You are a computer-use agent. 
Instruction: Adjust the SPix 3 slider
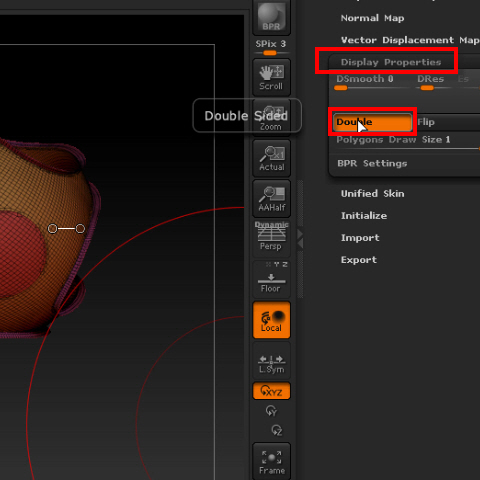click(x=271, y=47)
